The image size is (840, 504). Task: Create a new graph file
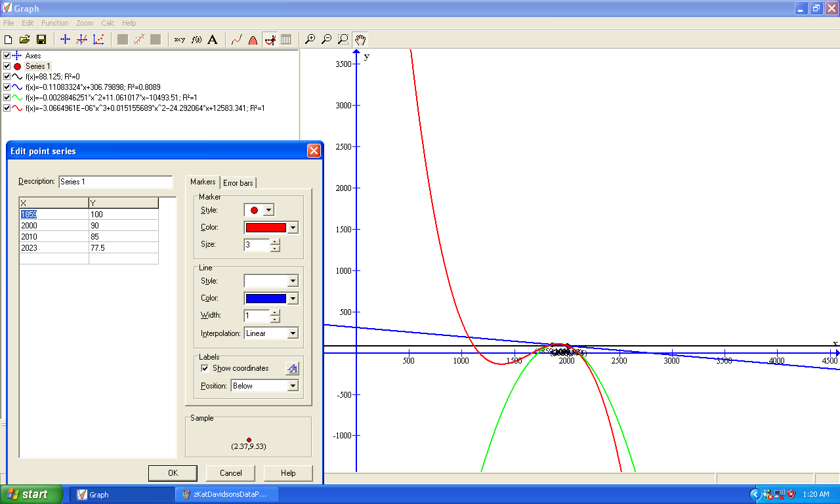pyautogui.click(x=9, y=39)
